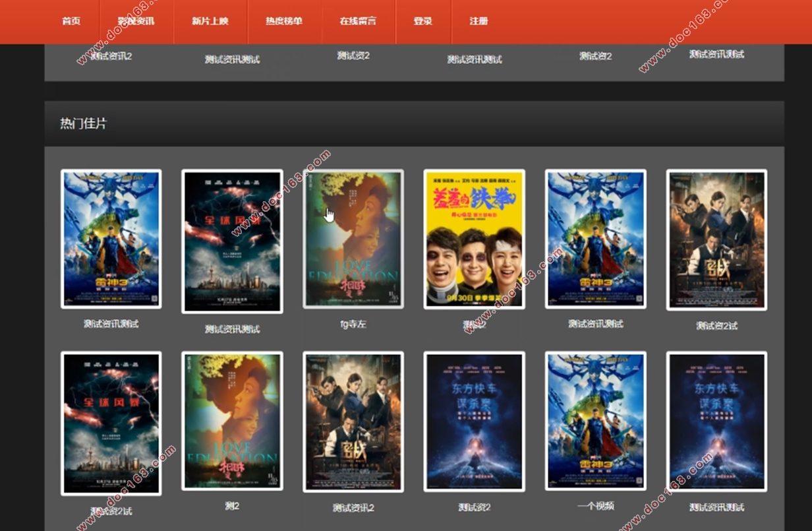This screenshot has height=531, width=812.
Task: Open the 全球风暴 poster captioned 测试资2试
Action: (x=111, y=423)
